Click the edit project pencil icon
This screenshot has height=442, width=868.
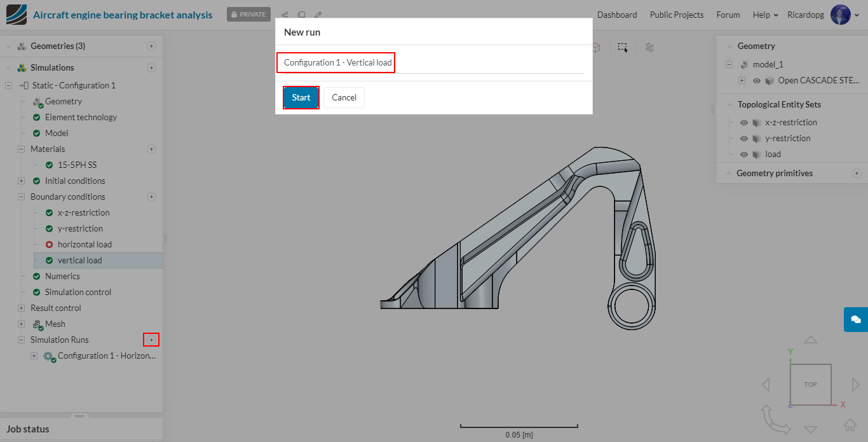pos(318,15)
